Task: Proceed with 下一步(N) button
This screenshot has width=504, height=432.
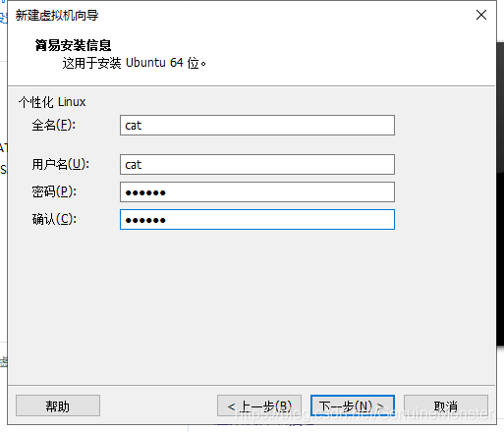Action: 353,405
